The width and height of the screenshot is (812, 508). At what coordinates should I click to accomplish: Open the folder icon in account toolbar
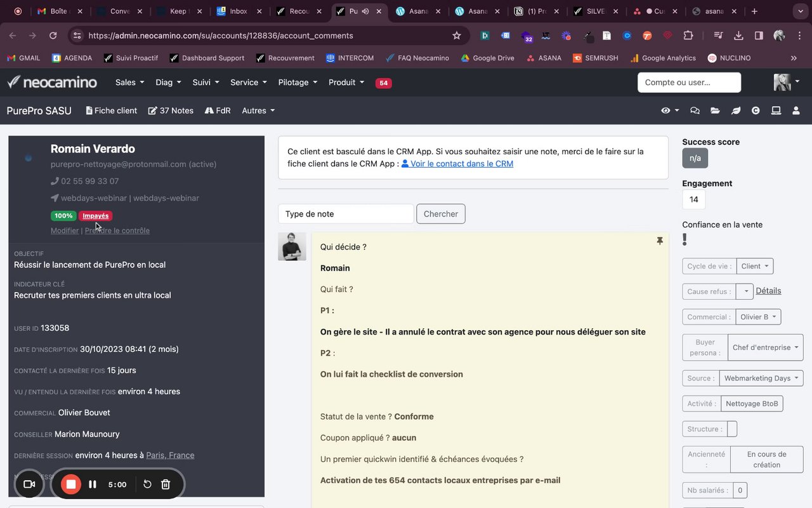(715, 110)
